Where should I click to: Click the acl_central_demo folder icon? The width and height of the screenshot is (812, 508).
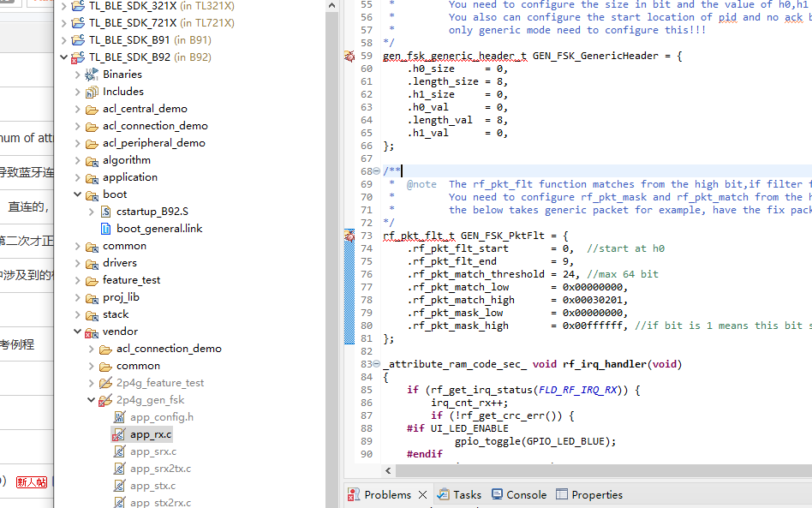coord(92,110)
